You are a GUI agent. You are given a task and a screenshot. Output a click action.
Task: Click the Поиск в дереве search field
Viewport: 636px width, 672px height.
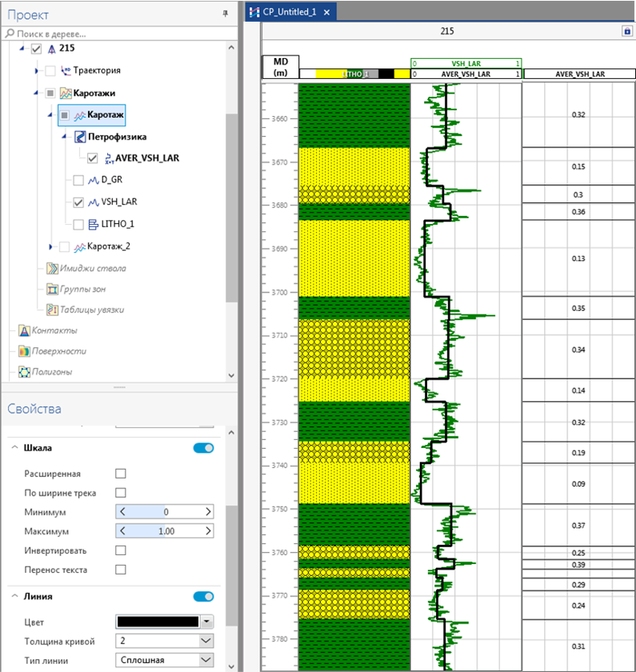coord(120,33)
